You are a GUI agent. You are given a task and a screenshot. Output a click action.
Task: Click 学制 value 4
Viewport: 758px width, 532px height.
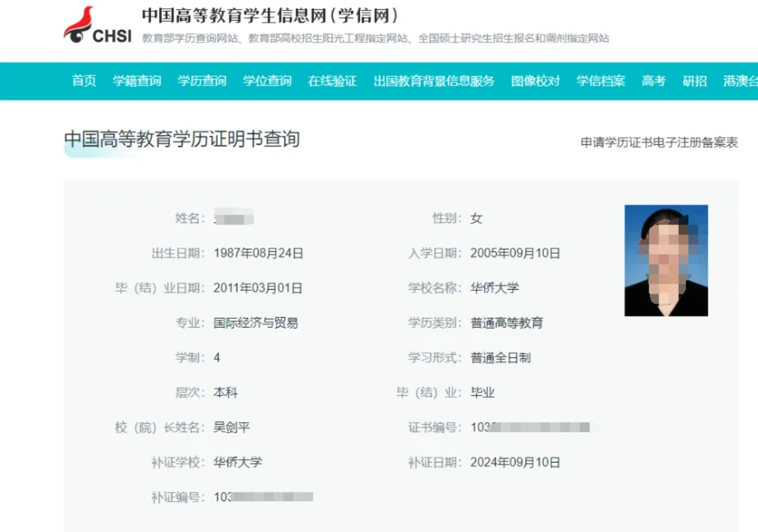pos(217,358)
